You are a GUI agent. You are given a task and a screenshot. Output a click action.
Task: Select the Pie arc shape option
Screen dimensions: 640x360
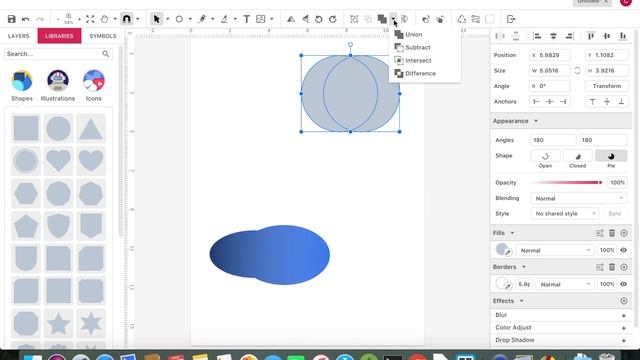click(x=611, y=156)
